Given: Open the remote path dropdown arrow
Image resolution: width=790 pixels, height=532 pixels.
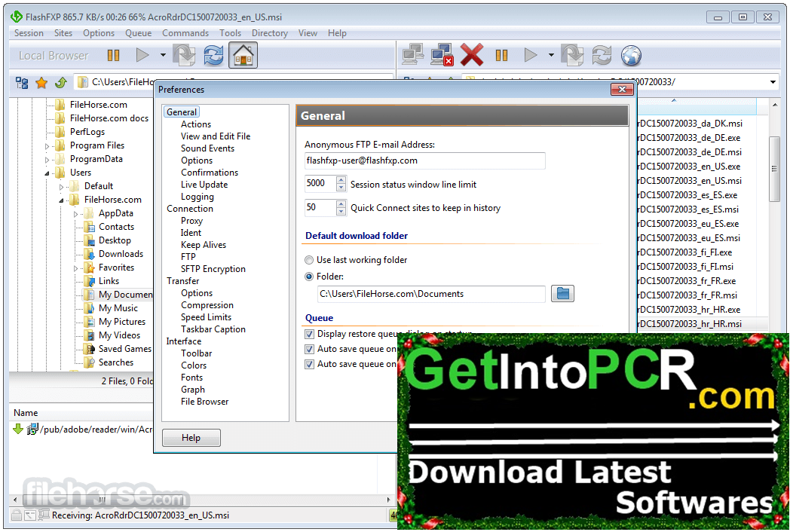Looking at the screenshot, I should tap(773, 82).
